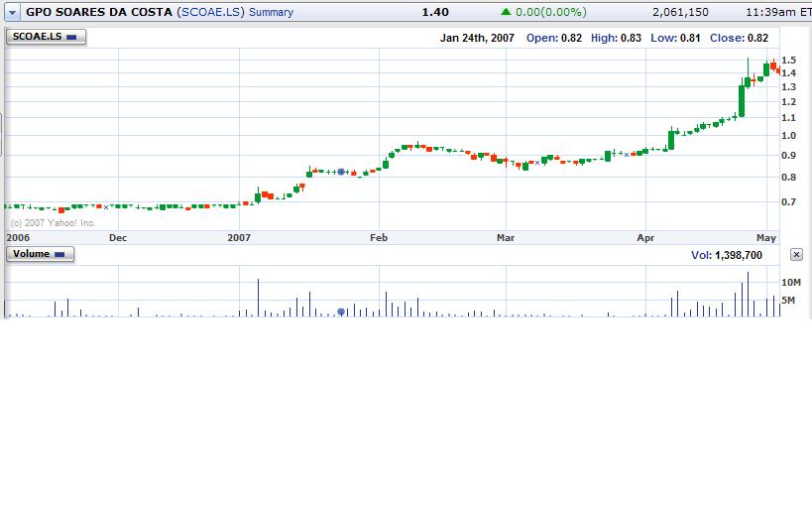Click the SCOAE.LS series button
Viewport: 812px width, 507px height.
[46, 37]
